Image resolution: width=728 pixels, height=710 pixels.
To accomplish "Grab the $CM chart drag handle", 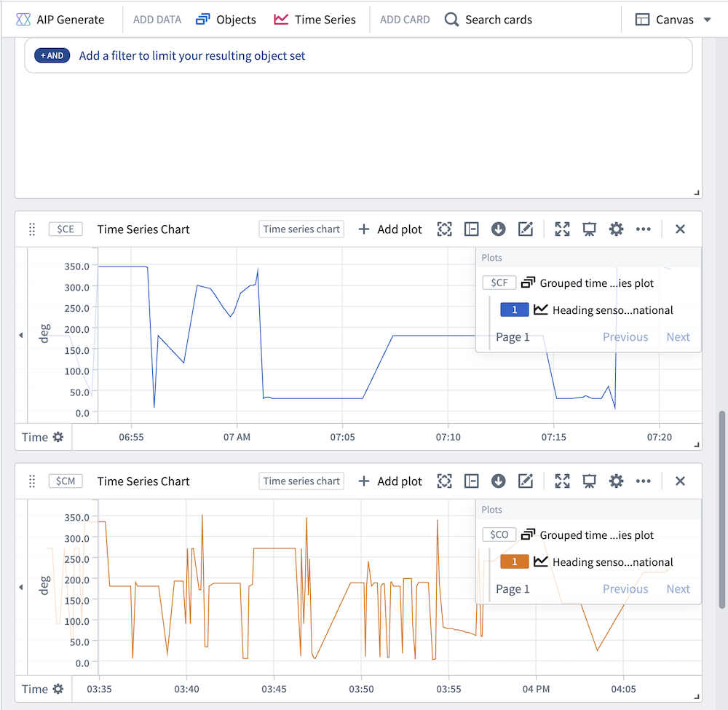I will click(x=32, y=481).
